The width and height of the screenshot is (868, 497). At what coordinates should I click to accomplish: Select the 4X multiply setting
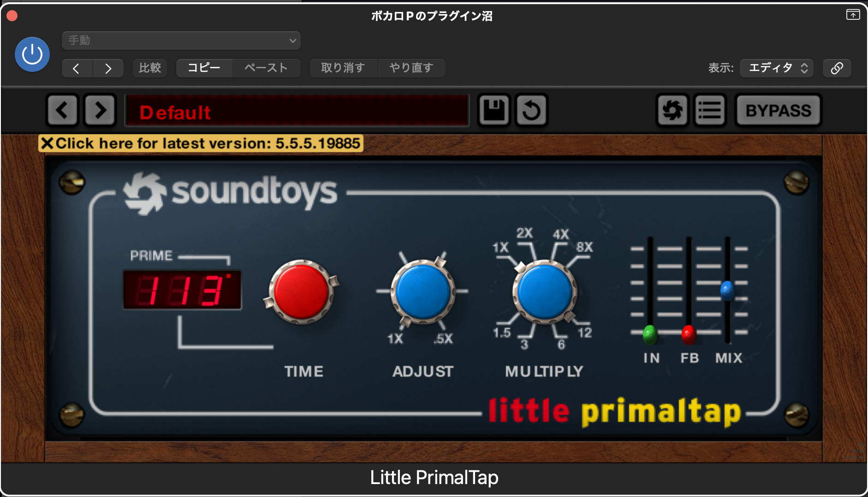click(561, 234)
